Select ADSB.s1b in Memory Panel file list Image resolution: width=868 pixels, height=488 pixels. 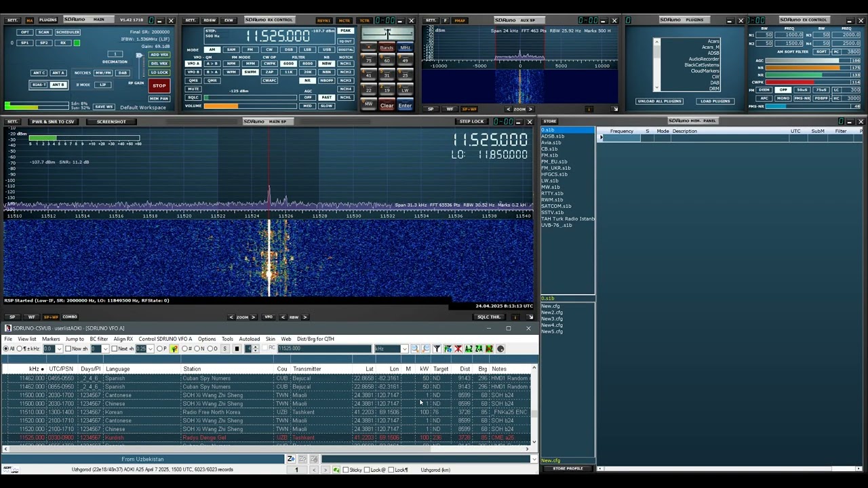pyautogui.click(x=553, y=136)
